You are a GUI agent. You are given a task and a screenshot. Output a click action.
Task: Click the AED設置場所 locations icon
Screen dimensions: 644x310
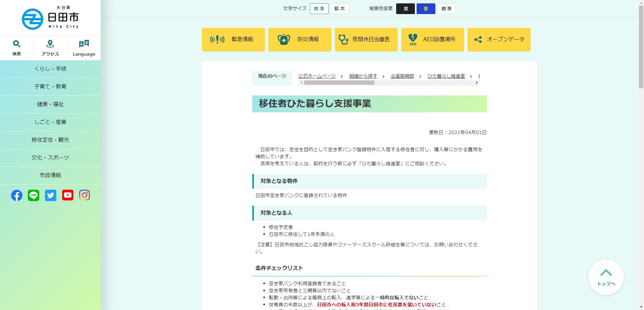click(432, 39)
